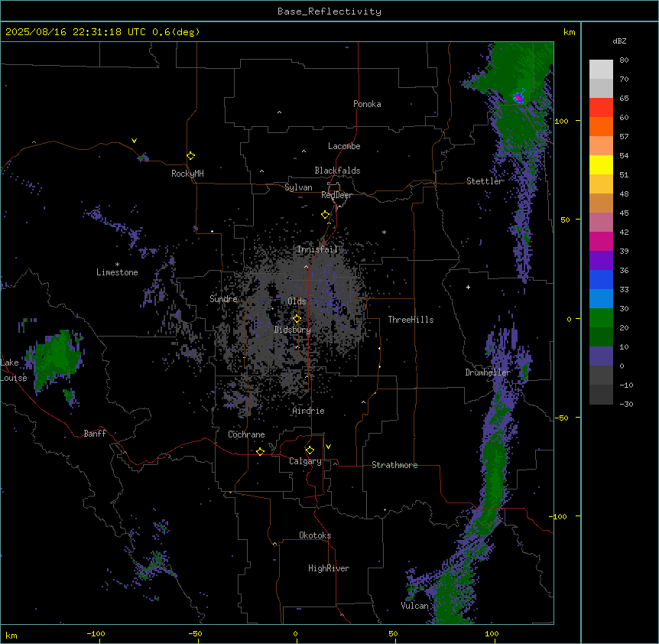Select the purple 36-39 dBZ legend swatch
The height and width of the screenshot is (644, 659).
[601, 260]
